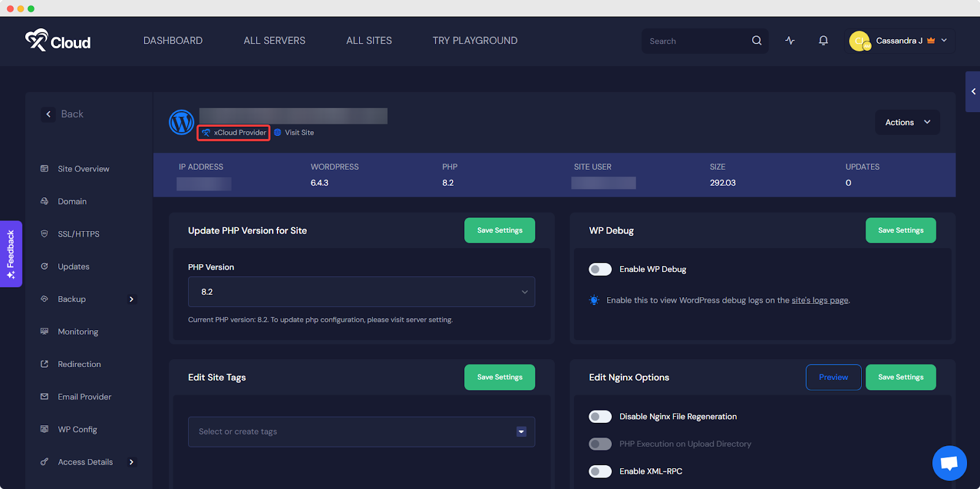The image size is (980, 489).
Task: Click Preview in Edit Nginx Options
Action: click(833, 377)
